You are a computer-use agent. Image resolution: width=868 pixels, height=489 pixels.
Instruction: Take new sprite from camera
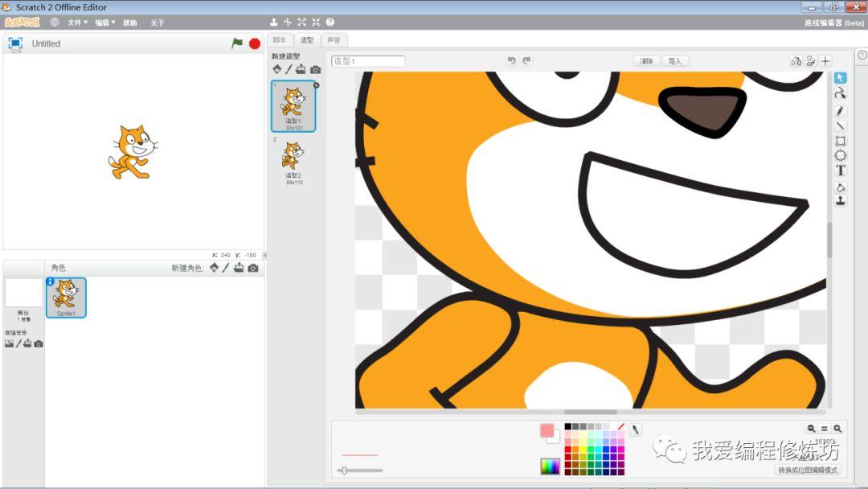coord(253,268)
